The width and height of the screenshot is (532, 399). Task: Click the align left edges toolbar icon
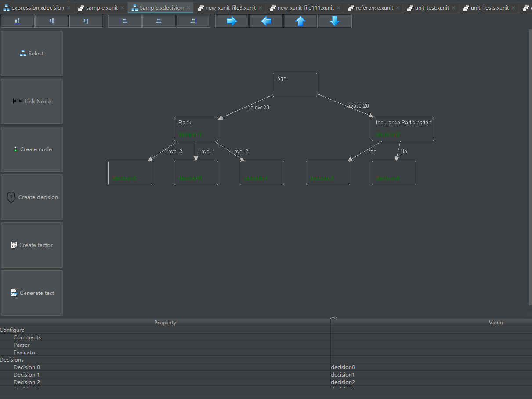(125, 21)
